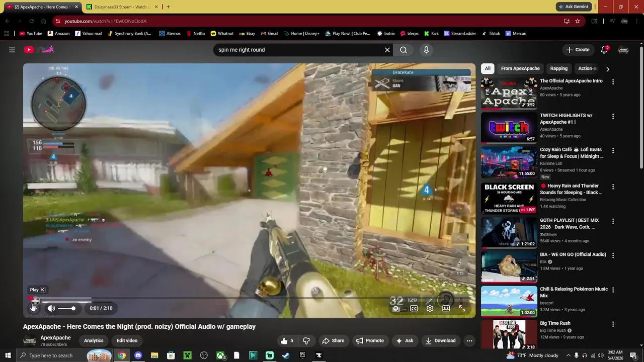This screenshot has width=644, height=362.
Task: Open the Kick bookmark
Action: (x=431, y=34)
